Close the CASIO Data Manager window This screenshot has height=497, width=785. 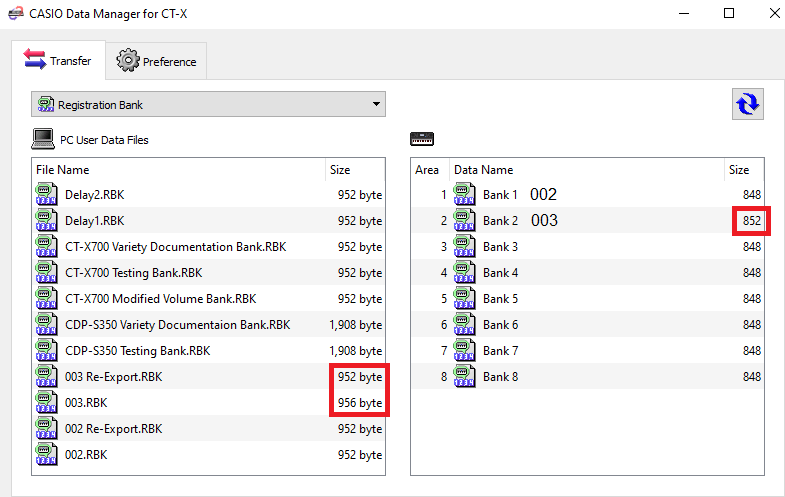pos(774,13)
